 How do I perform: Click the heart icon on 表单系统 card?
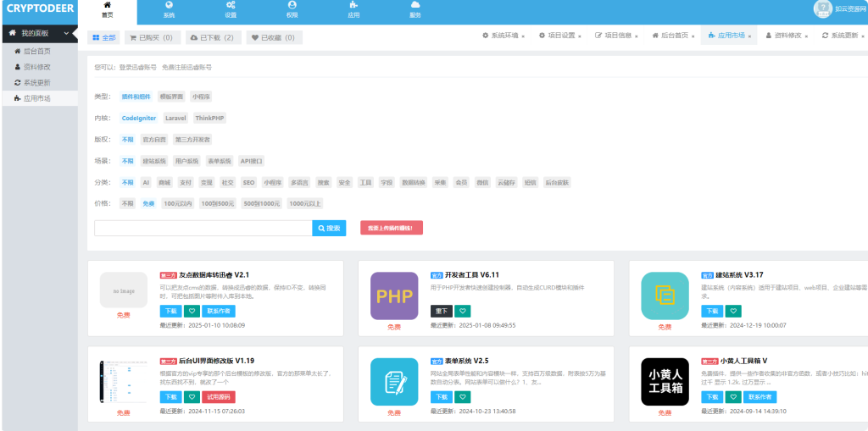click(x=462, y=397)
